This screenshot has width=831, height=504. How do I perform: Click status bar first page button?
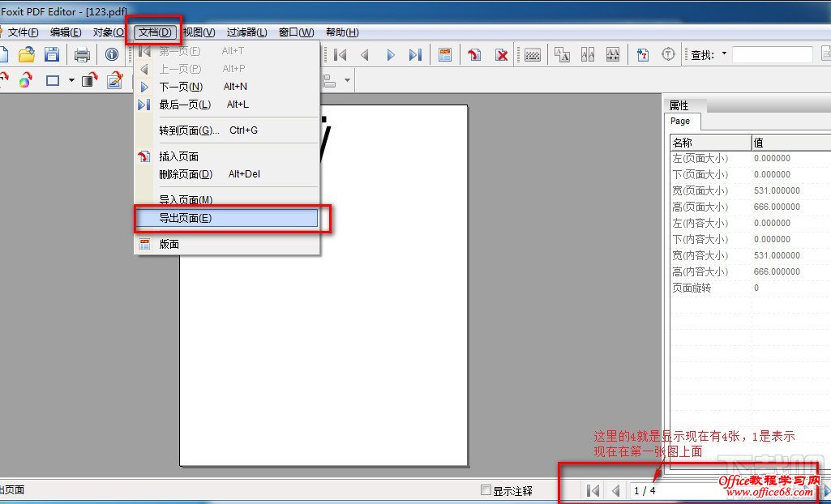tap(593, 491)
